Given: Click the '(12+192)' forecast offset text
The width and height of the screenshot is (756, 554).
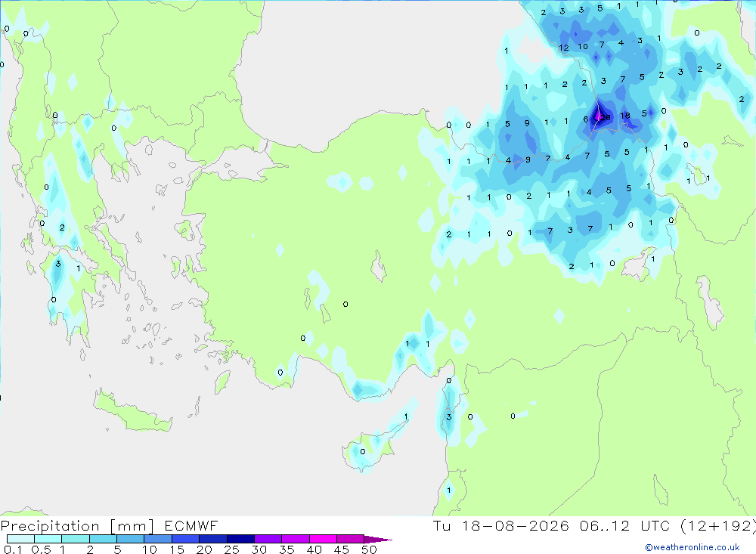Looking at the screenshot, I should (x=717, y=525).
